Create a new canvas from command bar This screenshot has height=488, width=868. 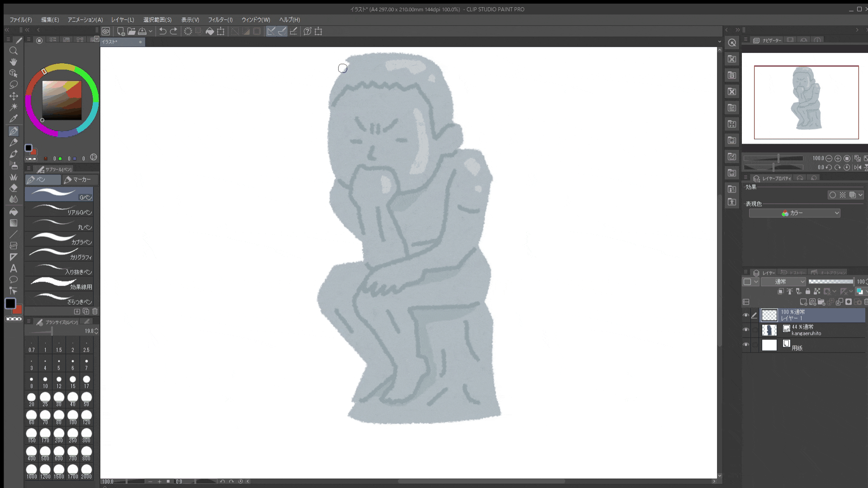121,31
